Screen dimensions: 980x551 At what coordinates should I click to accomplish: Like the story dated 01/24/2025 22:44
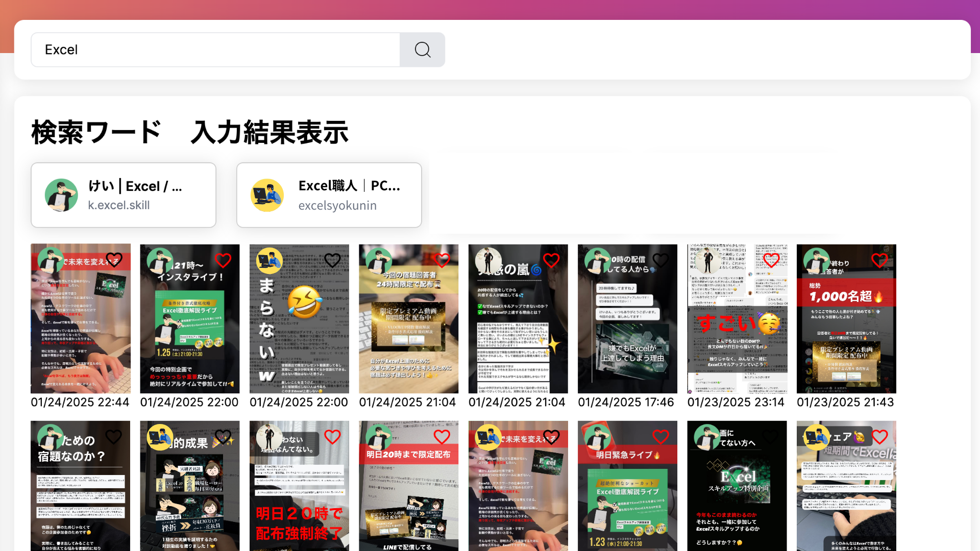click(x=114, y=260)
